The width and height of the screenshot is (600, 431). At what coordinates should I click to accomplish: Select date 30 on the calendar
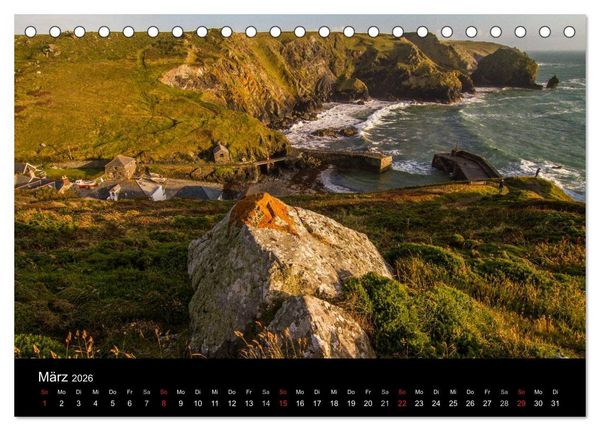click(x=538, y=403)
